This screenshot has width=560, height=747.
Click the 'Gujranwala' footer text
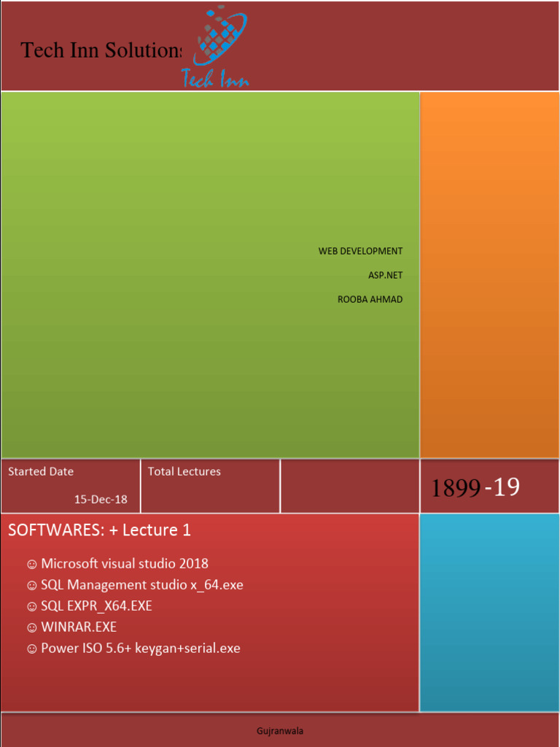click(280, 731)
